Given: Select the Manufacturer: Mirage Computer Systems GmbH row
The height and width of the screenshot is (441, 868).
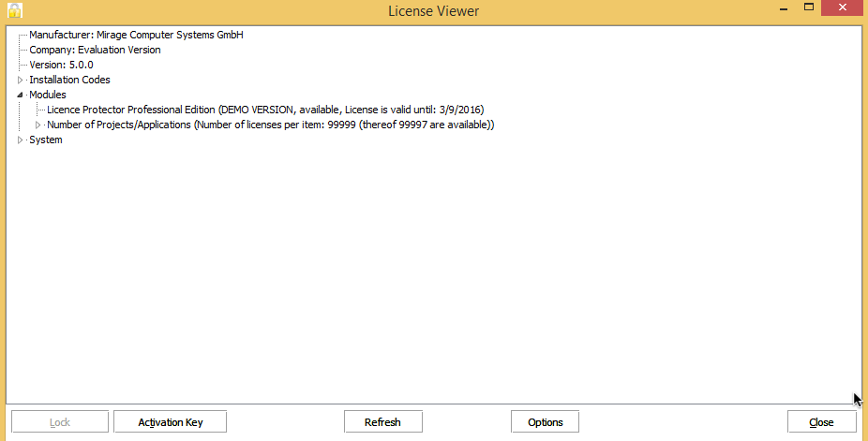Looking at the screenshot, I should (x=136, y=35).
